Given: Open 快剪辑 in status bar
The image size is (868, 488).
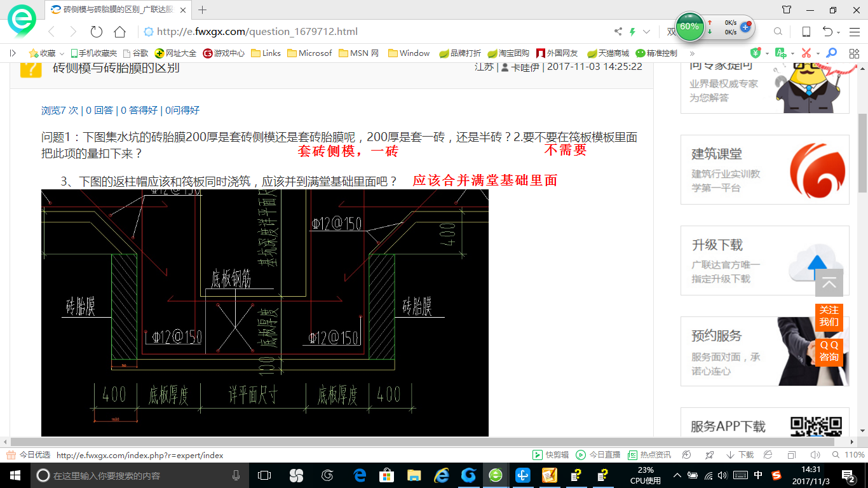Looking at the screenshot, I should tap(550, 455).
